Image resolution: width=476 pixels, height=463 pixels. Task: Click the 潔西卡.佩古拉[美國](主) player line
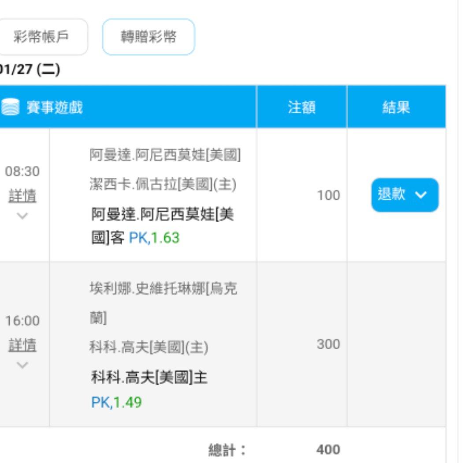click(x=163, y=184)
